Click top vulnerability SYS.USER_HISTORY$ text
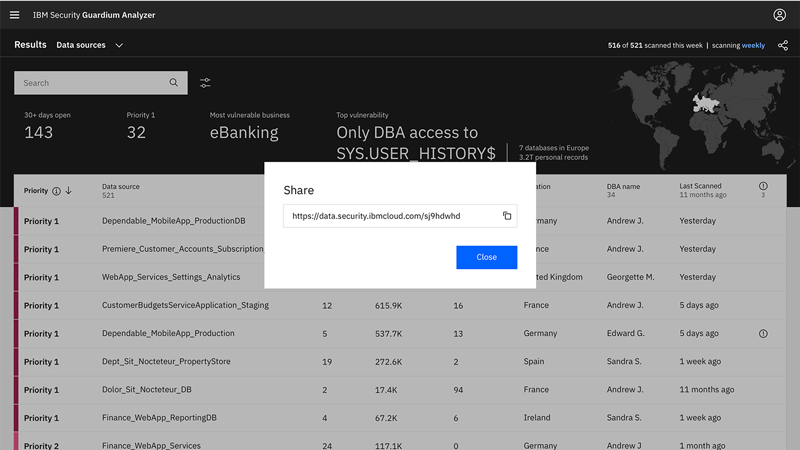The width and height of the screenshot is (800, 450). point(415,153)
